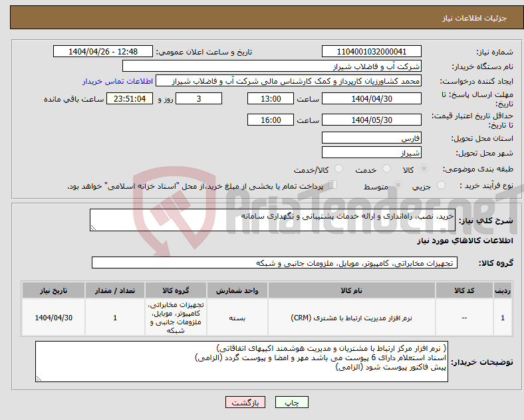Click the validity time 16:00 field
Viewport: 524px width, 420px height.
[271, 120]
